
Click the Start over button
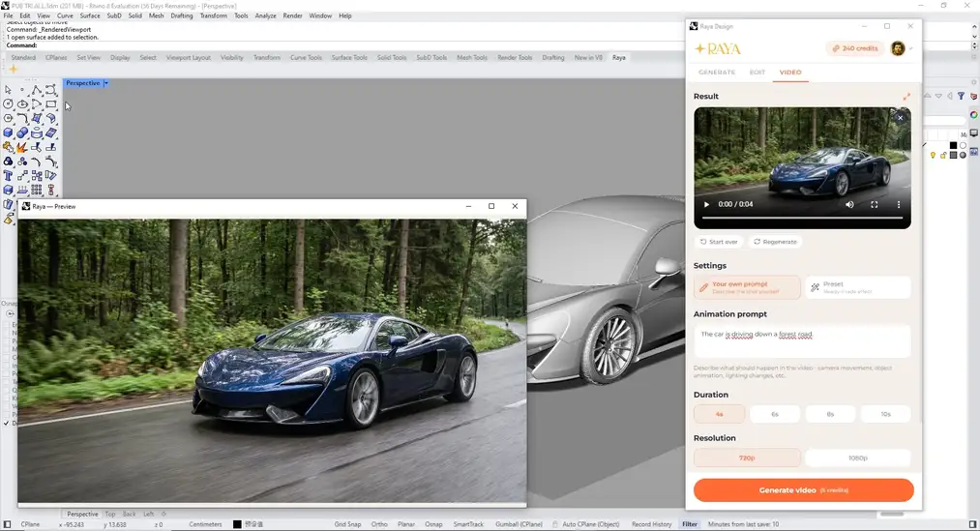719,242
